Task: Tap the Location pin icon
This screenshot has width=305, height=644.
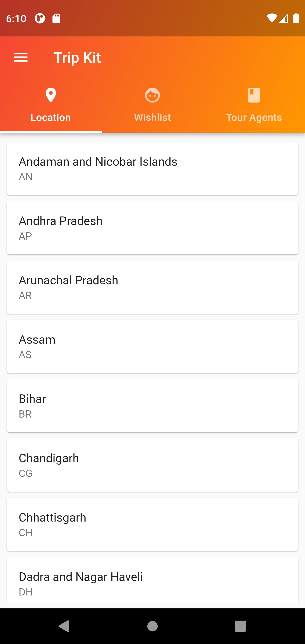Action: pos(51,95)
